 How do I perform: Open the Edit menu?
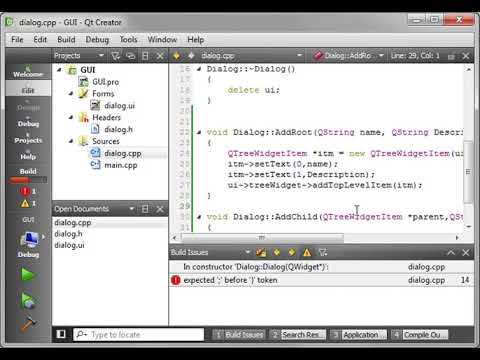point(40,40)
